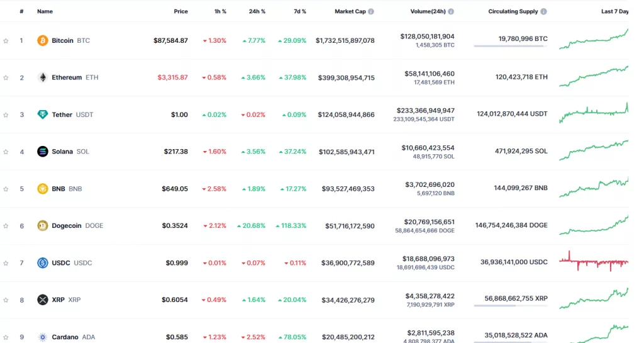Sort the table by Price column
644x343 pixels.
click(x=180, y=11)
